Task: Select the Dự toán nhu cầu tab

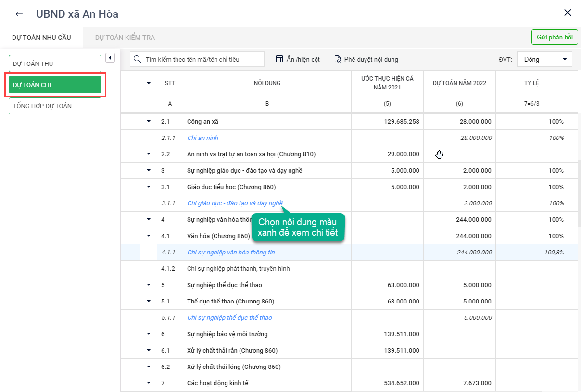Action: point(41,38)
